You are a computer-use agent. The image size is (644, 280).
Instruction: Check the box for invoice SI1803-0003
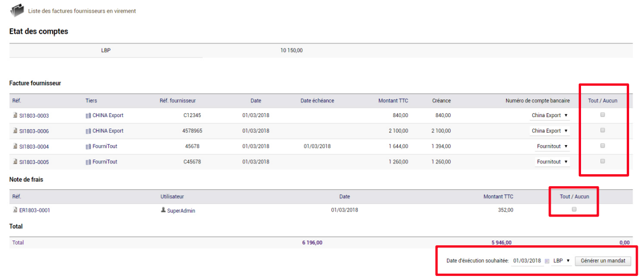point(603,115)
